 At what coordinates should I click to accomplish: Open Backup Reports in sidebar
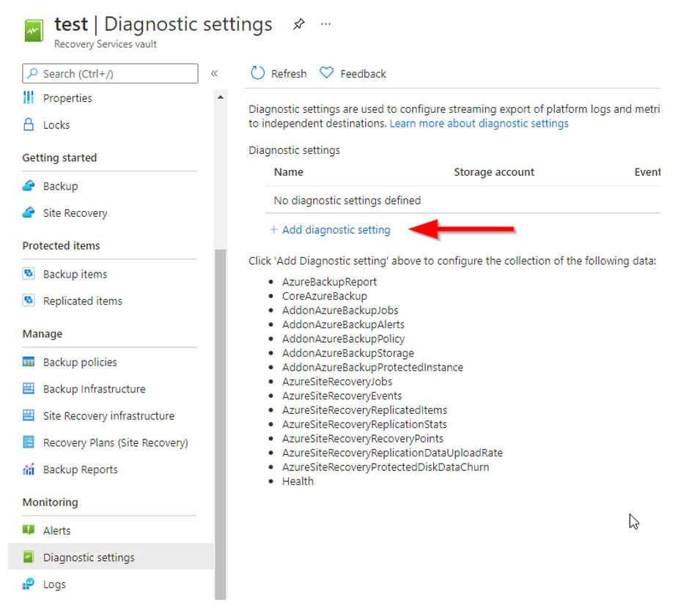point(81,470)
